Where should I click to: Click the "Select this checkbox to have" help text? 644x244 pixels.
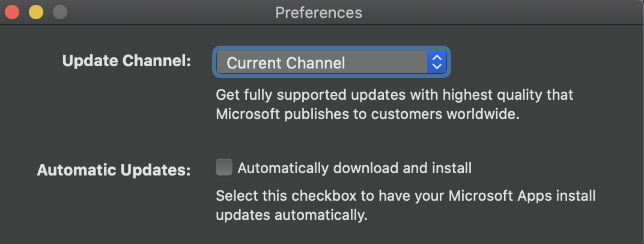[x=406, y=196]
